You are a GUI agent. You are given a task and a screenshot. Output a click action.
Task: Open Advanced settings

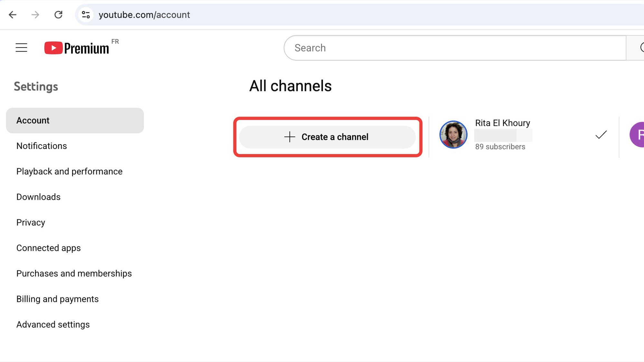click(53, 324)
